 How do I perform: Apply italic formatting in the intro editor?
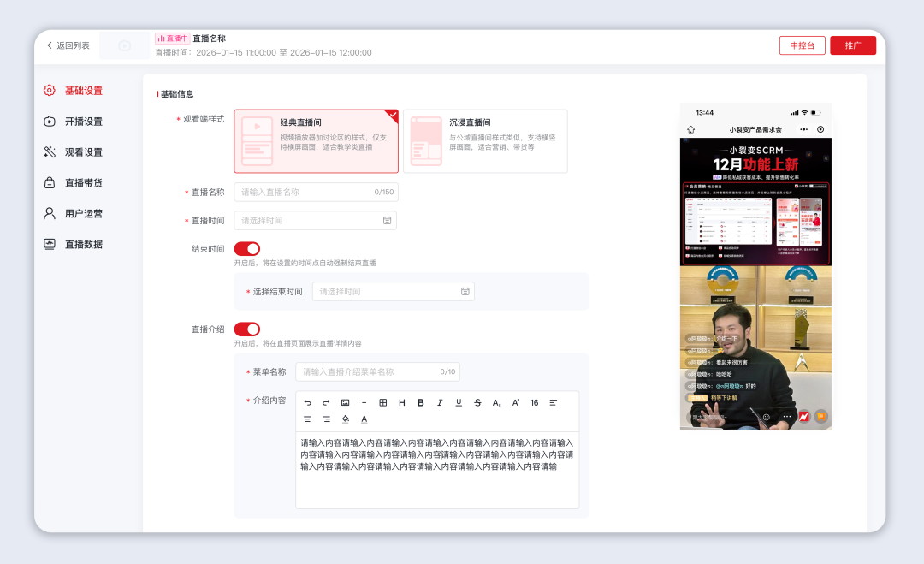click(x=440, y=403)
